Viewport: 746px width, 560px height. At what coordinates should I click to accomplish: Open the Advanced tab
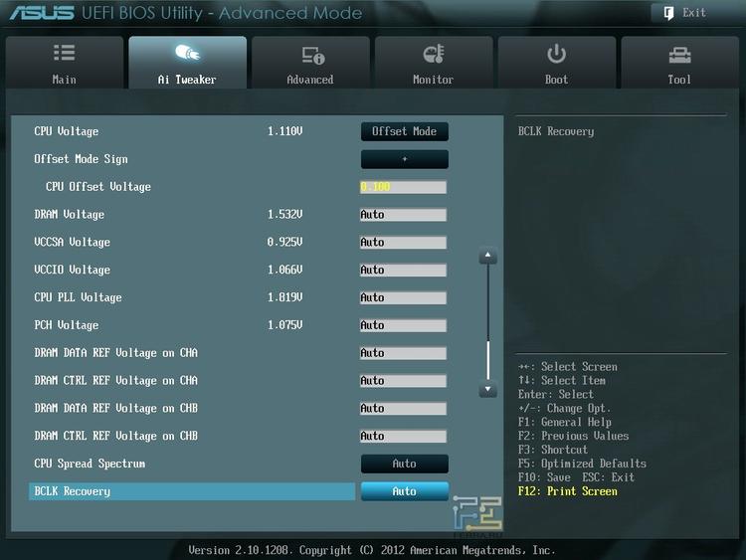(310, 63)
